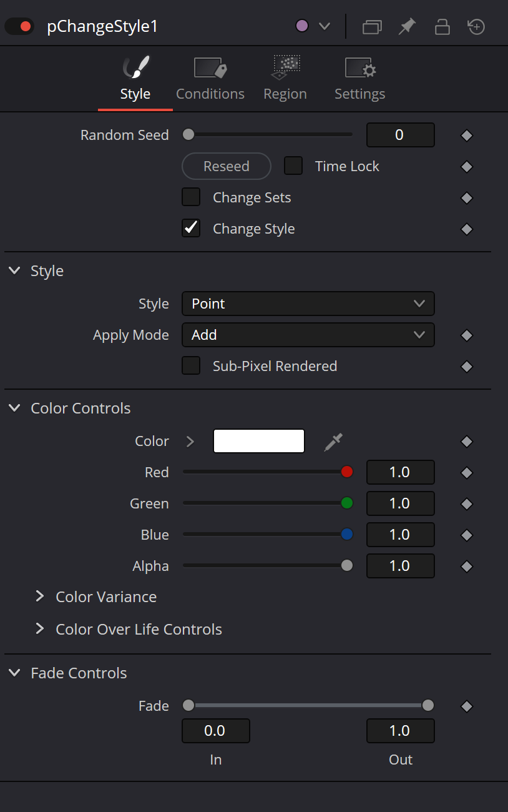Screen dimensions: 508x812
Task: Select the color eyedropper picker
Action: coord(334,442)
